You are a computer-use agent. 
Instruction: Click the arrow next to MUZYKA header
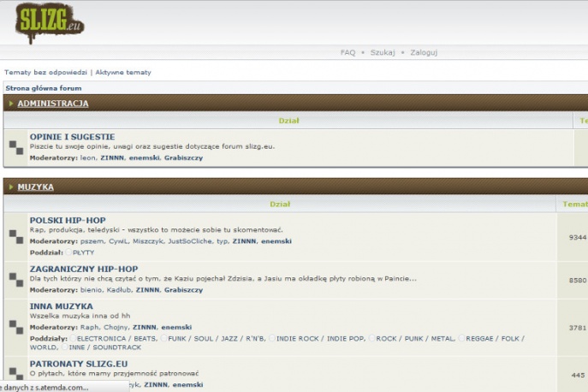[10, 187]
